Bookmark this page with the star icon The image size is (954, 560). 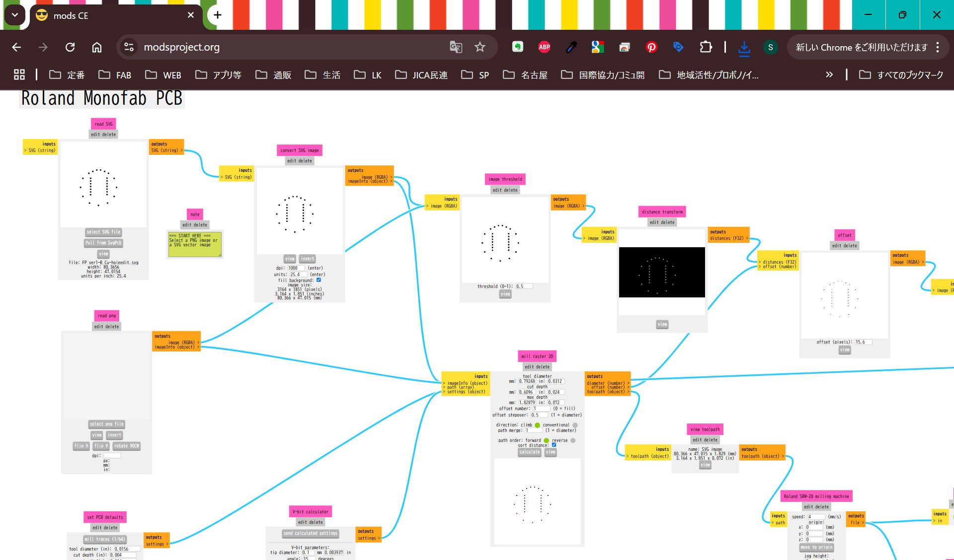pos(479,47)
